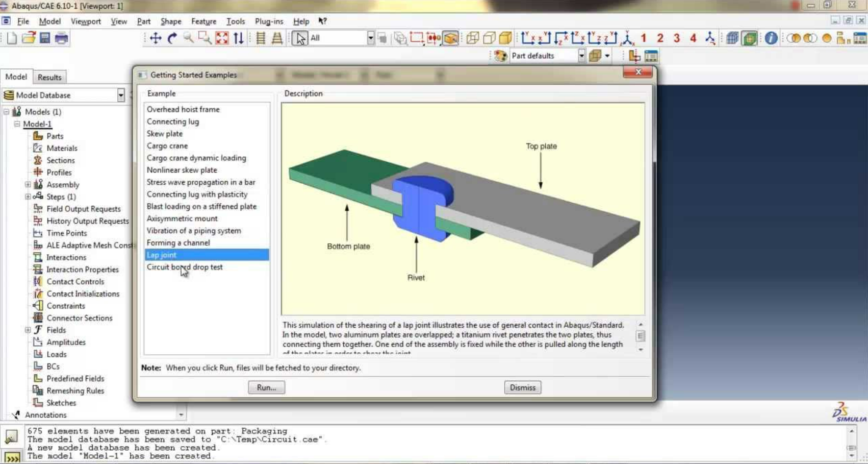The width and height of the screenshot is (868, 464).
Task: Open the Model Database dropdown
Action: 120,95
